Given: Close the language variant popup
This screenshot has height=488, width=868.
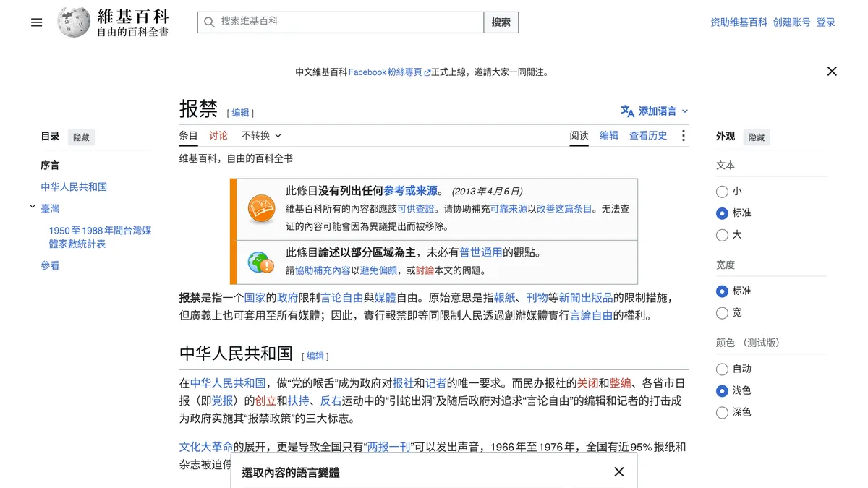Looking at the screenshot, I should (x=619, y=471).
